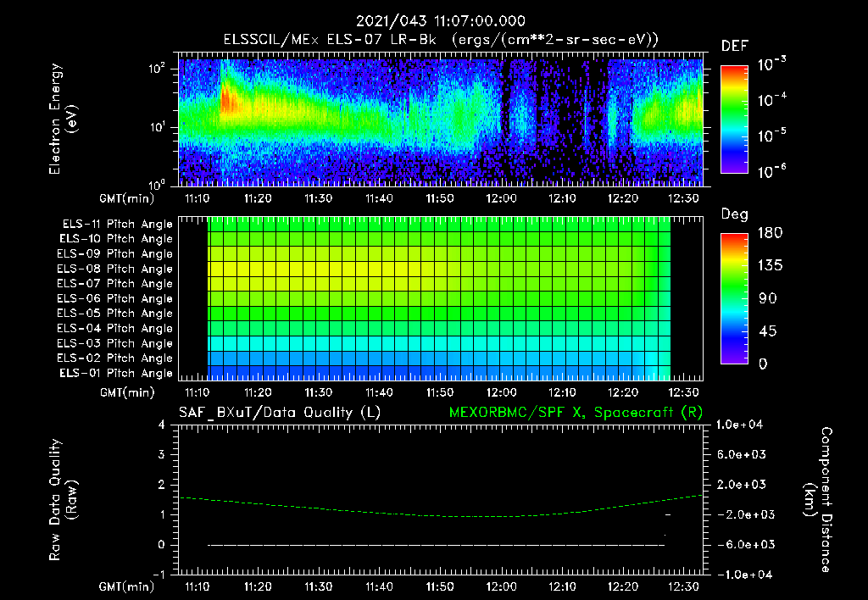Click the Deg colorbar title

click(x=735, y=214)
